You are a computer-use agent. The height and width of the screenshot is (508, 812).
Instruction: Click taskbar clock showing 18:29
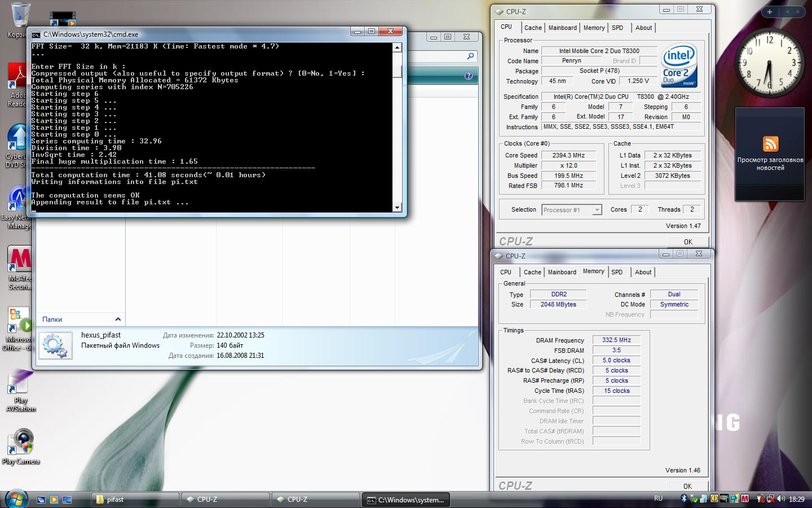[x=796, y=499]
